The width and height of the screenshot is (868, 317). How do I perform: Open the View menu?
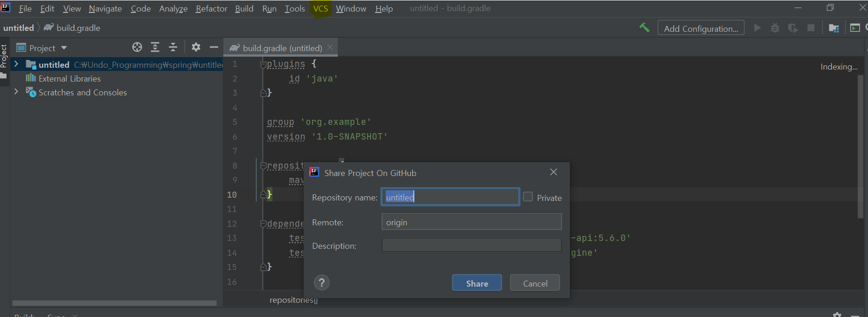point(72,9)
